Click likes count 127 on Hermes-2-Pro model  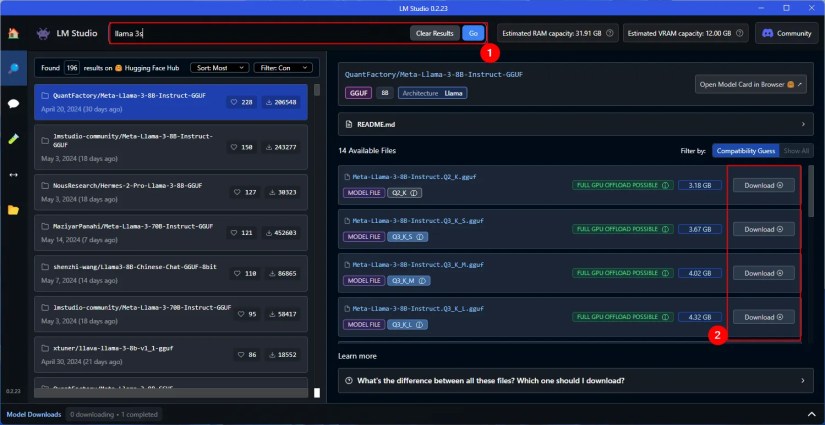245,193
